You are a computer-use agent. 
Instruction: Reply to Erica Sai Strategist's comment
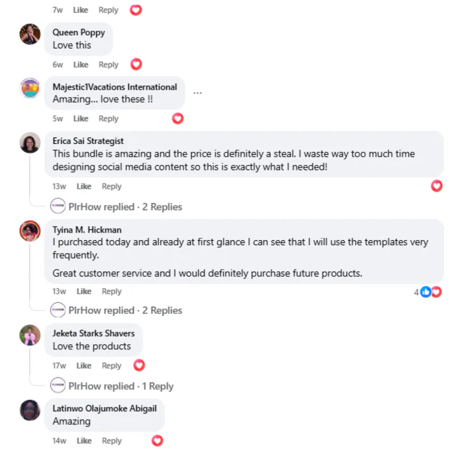point(111,187)
